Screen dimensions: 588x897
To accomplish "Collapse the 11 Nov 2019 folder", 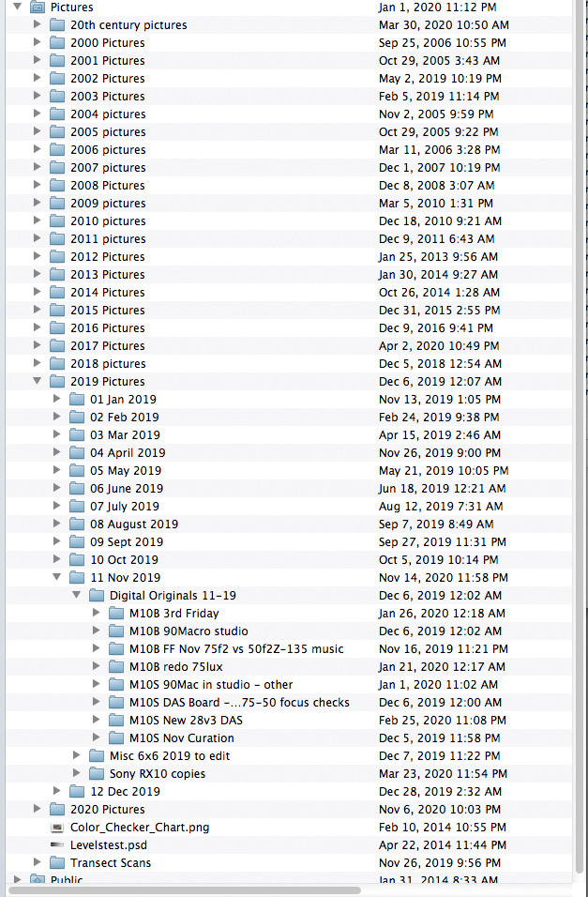I will point(57,578).
